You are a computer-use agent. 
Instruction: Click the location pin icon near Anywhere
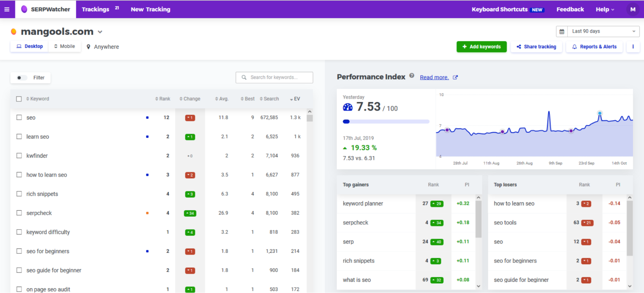[89, 47]
